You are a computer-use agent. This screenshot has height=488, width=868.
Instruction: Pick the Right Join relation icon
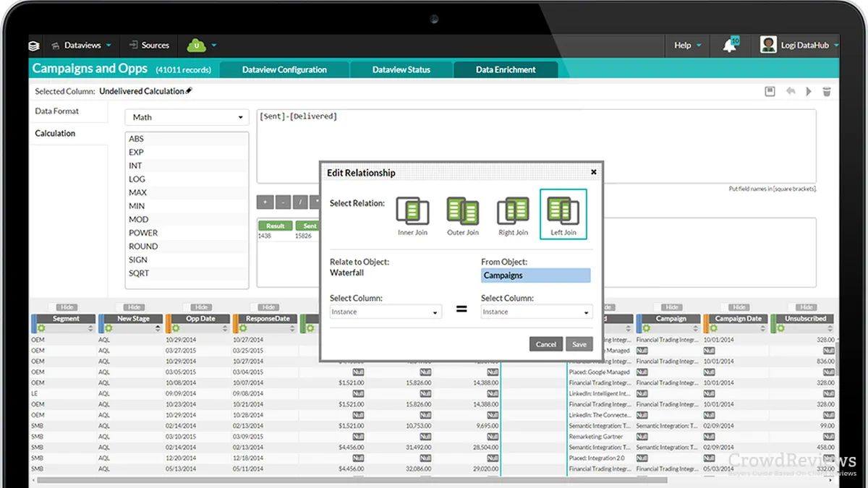(x=513, y=211)
